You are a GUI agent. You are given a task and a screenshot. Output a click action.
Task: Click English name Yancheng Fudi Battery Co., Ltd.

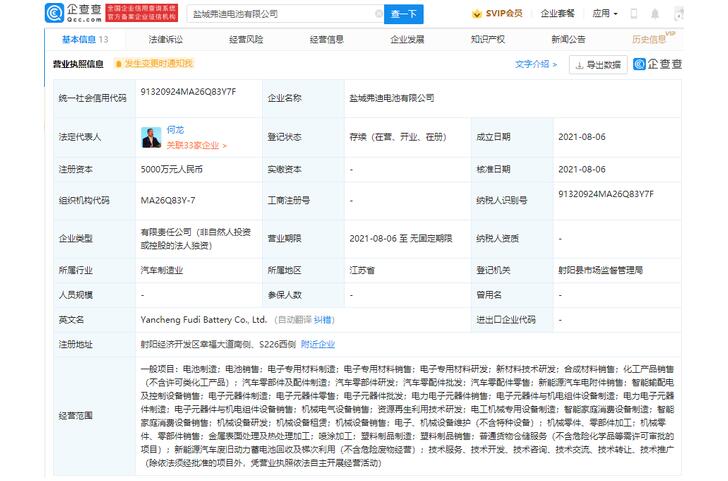click(x=203, y=320)
